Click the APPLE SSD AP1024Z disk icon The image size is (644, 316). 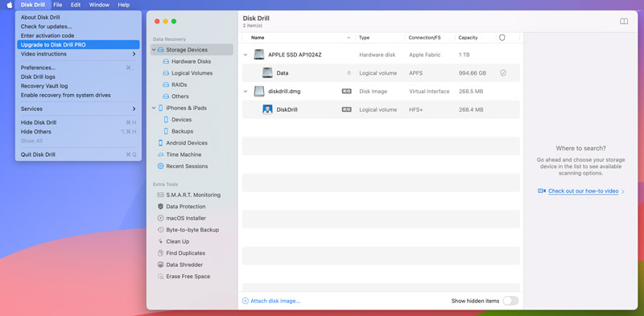(258, 55)
